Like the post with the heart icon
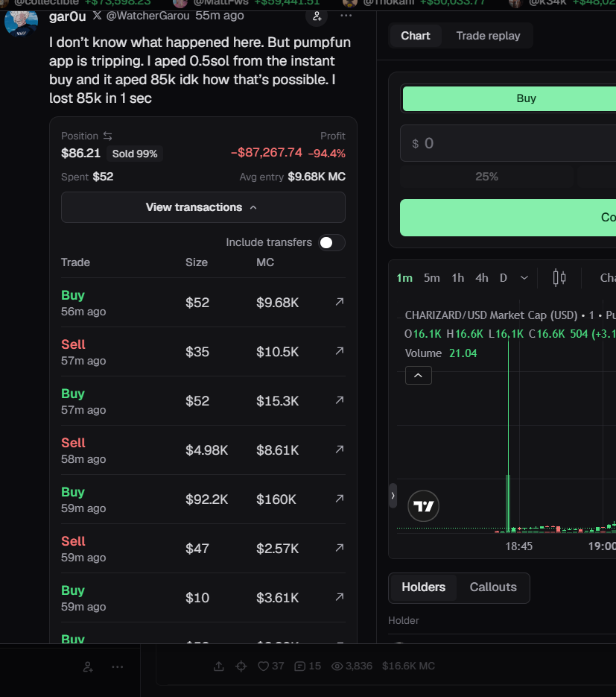Screen dimensions: 616x697 tap(264, 666)
